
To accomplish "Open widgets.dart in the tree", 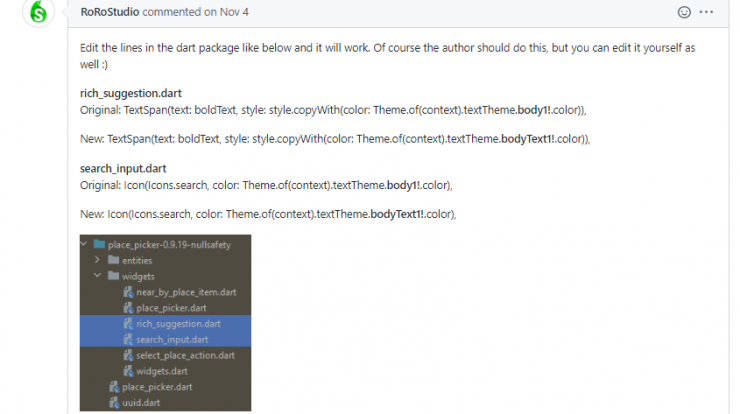I will [161, 372].
